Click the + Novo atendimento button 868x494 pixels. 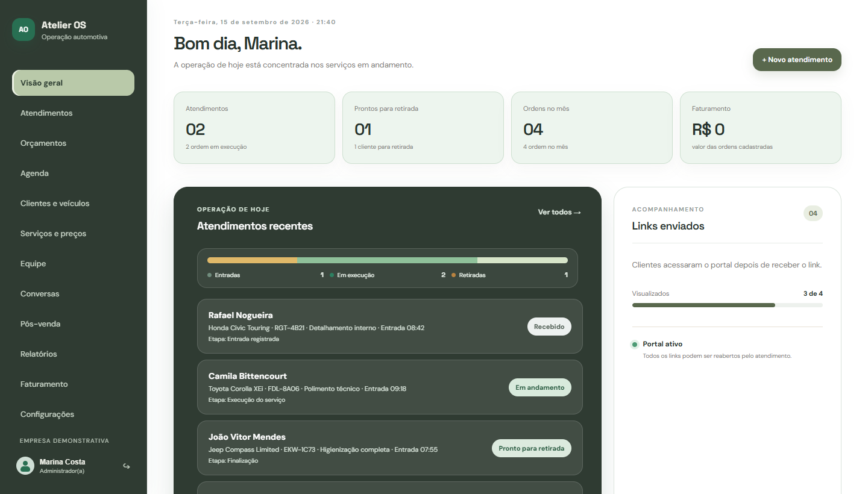[x=797, y=60]
